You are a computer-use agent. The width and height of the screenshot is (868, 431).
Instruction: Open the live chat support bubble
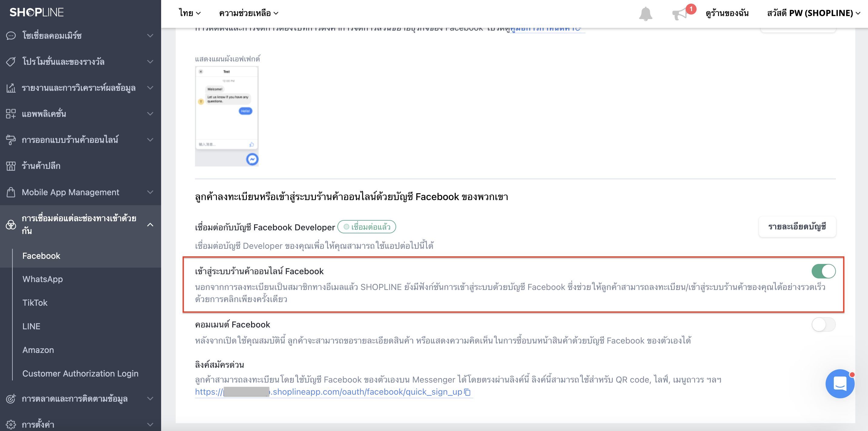(839, 383)
